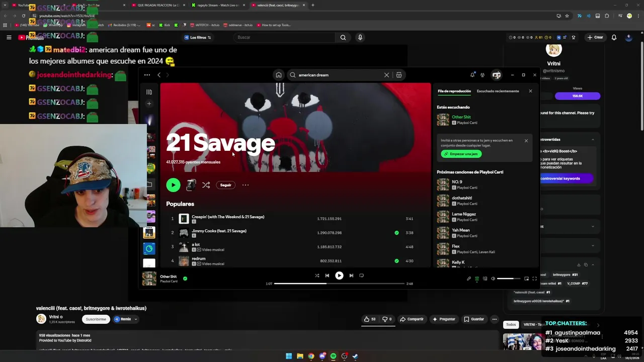Open Spotify friends activity icon
The width and height of the screenshot is (644, 362).
pyautogui.click(x=482, y=75)
